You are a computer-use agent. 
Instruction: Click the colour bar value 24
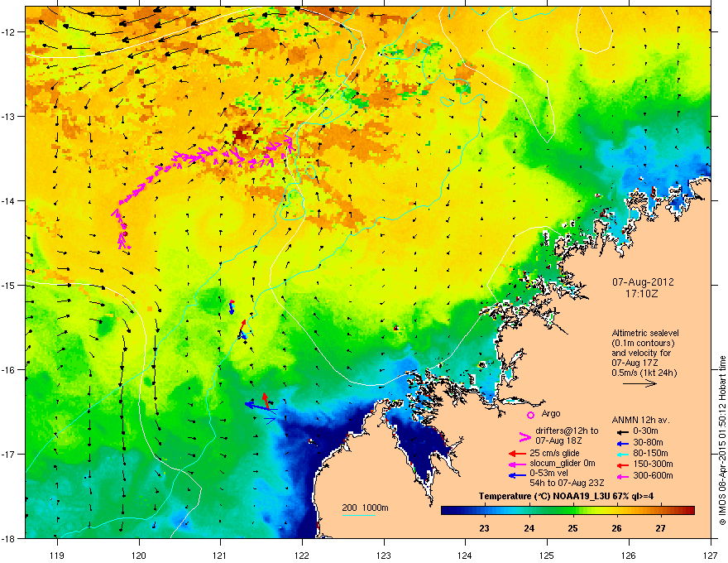[529, 528]
